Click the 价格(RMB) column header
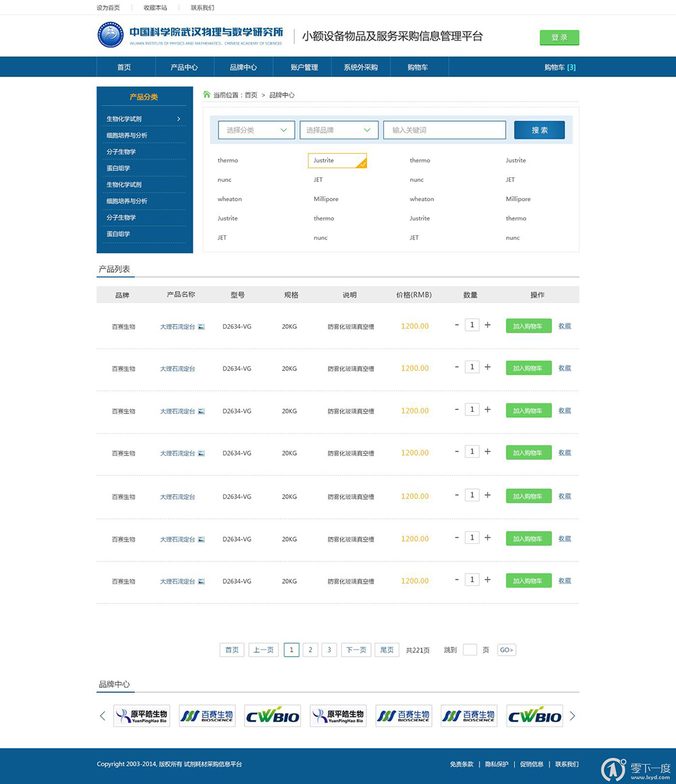This screenshot has height=784, width=676. pos(414,294)
